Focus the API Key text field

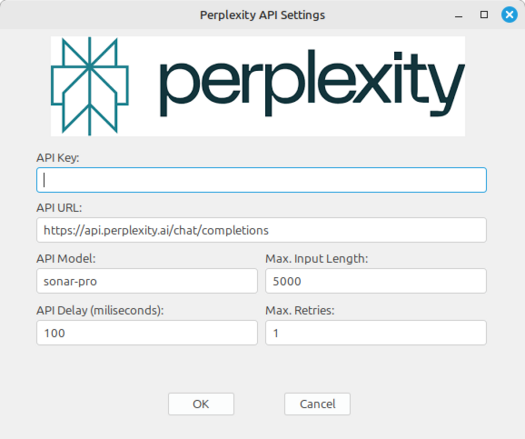(x=261, y=180)
